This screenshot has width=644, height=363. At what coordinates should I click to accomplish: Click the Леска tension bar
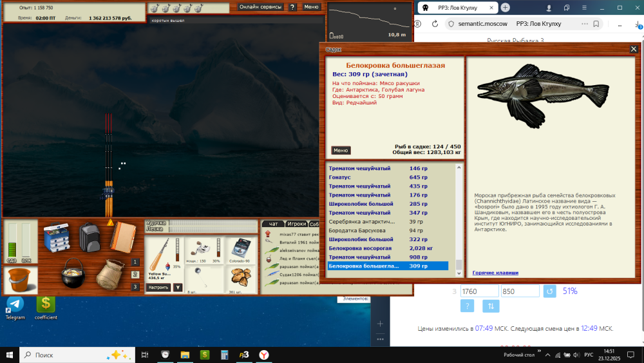pyautogui.click(x=213, y=229)
